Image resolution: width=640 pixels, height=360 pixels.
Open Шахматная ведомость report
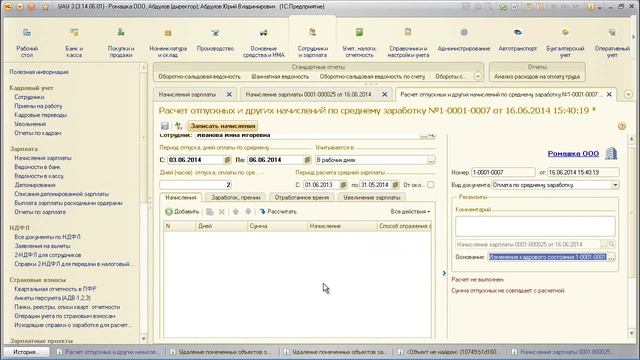280,76
